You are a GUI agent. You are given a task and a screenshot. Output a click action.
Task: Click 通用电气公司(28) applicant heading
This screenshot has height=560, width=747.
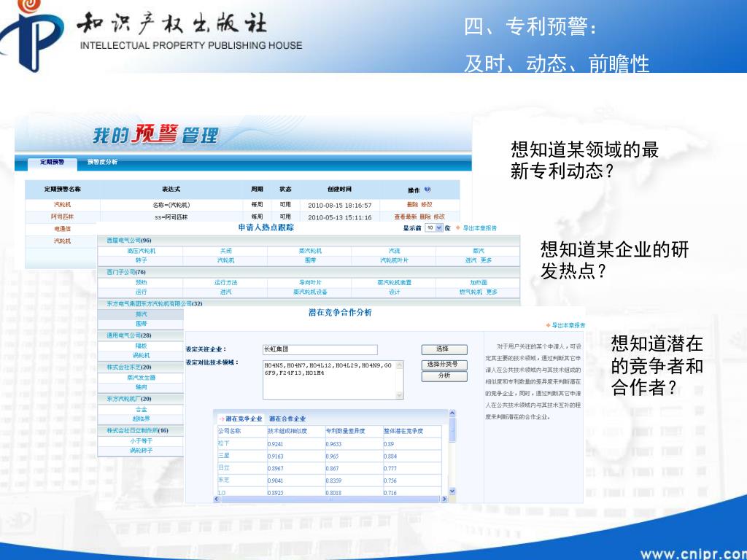click(x=128, y=335)
